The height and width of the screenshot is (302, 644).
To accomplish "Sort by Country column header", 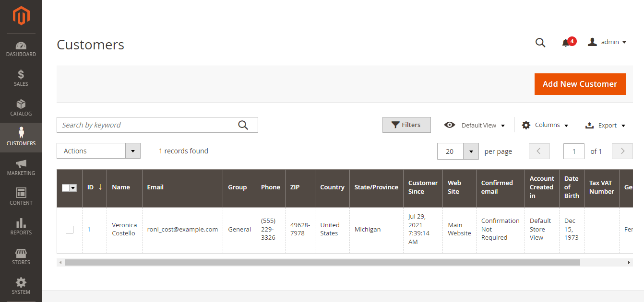I will point(332,187).
